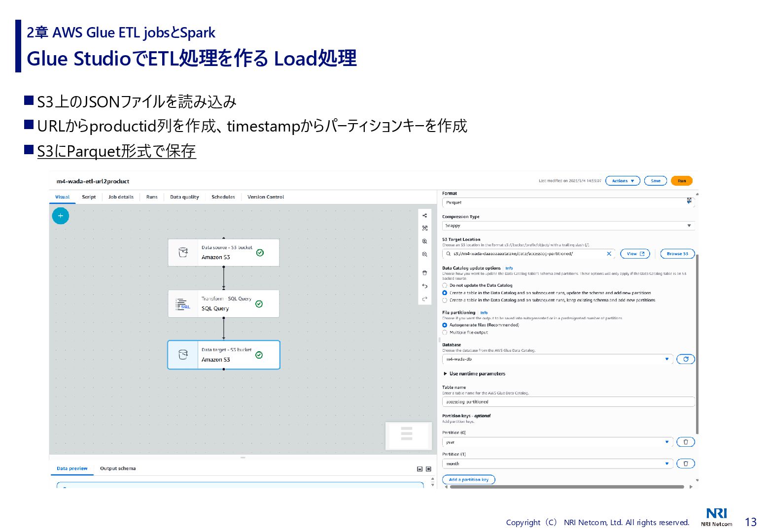Refresh the Database list
Viewport: 769px width, 532px height.
(x=686, y=359)
